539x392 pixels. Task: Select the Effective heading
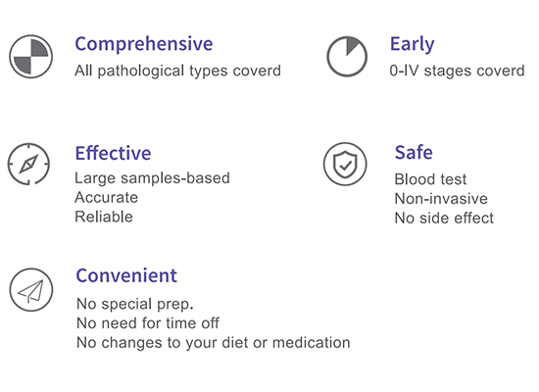113,153
